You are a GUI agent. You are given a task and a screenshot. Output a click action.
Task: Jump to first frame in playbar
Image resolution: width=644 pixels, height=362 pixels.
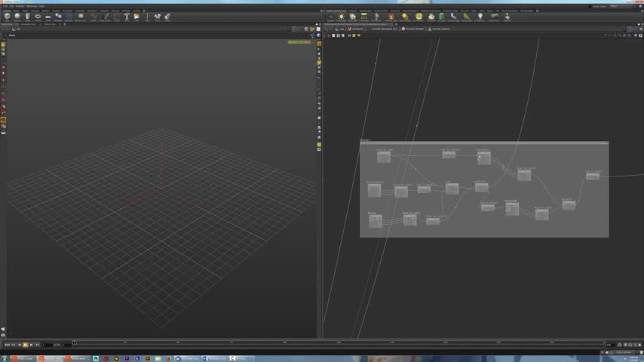pyautogui.click(x=7, y=345)
